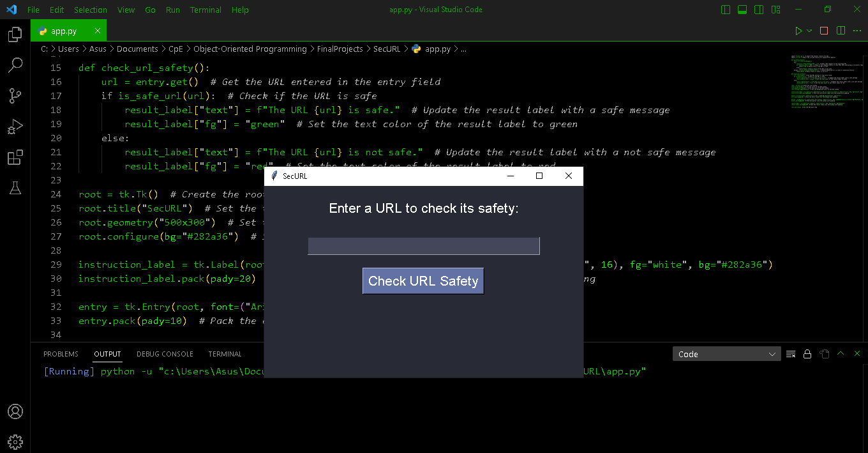Open the Search view
The width and height of the screenshot is (868, 453).
point(15,65)
